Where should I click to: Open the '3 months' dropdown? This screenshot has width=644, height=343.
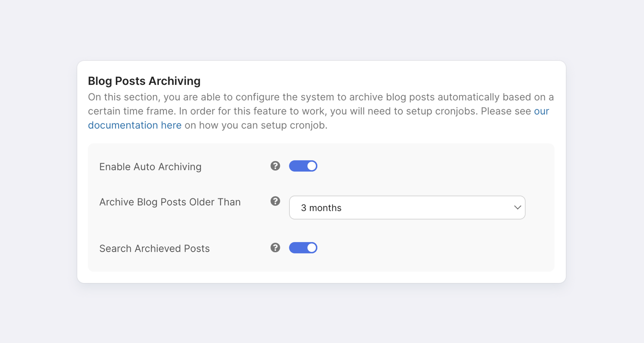[407, 208]
